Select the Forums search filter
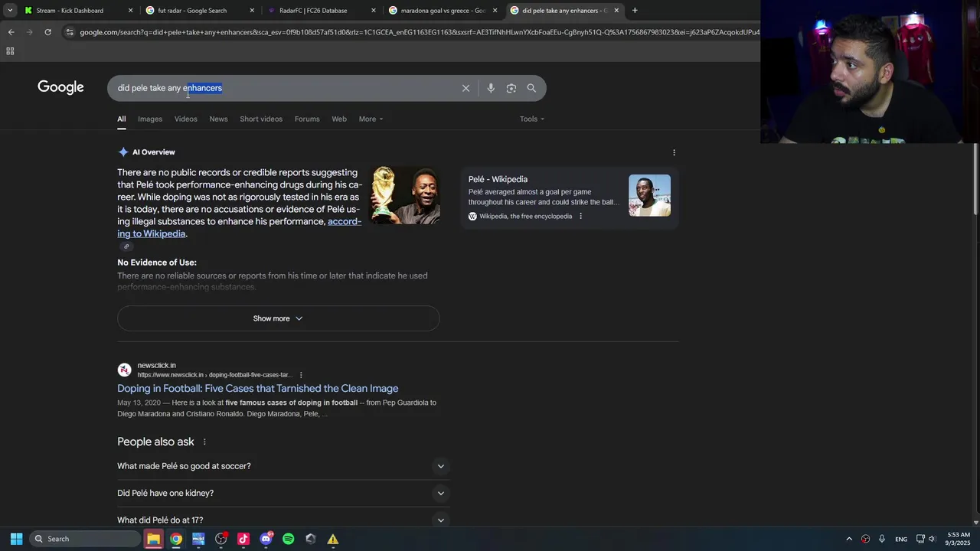 (307, 119)
